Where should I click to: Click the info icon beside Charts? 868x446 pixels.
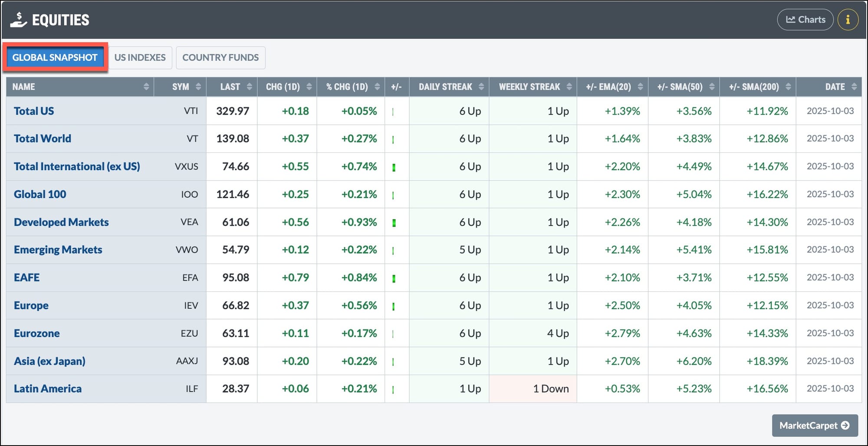point(848,20)
